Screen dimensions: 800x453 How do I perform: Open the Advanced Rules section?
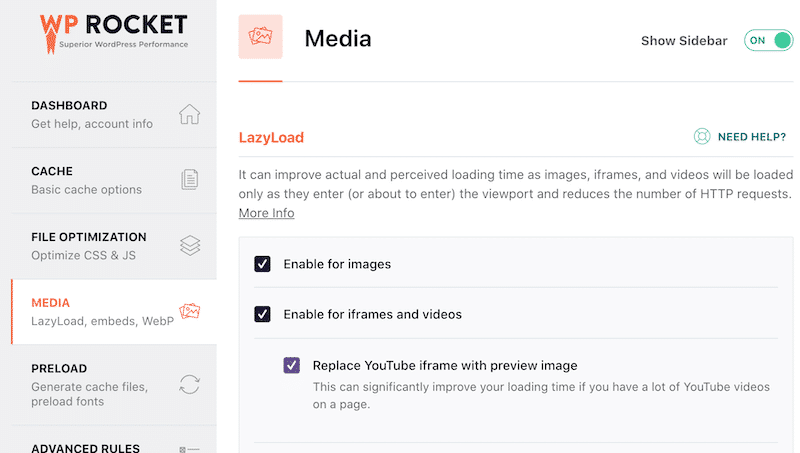pyautogui.click(x=114, y=440)
